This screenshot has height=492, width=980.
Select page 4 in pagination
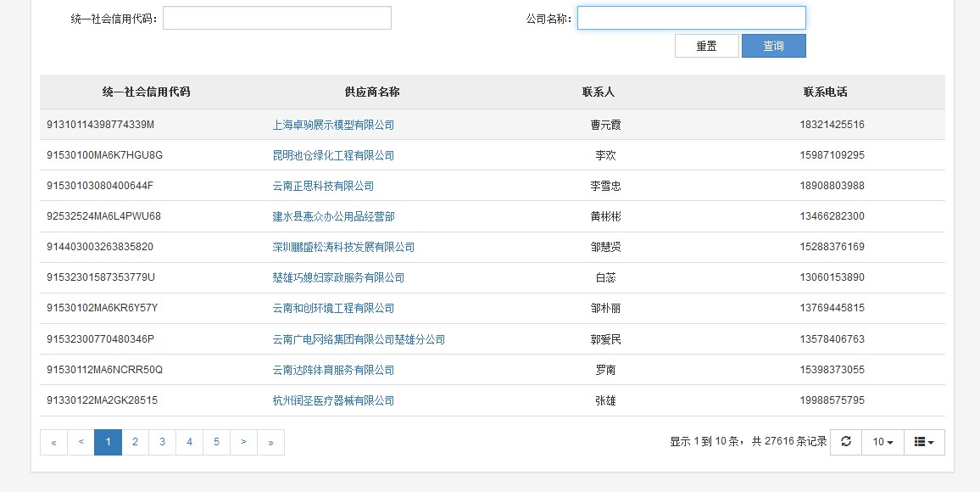point(189,442)
